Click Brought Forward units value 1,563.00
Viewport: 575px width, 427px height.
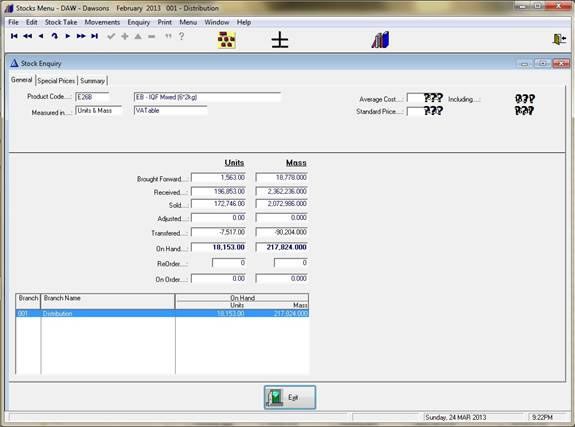click(x=218, y=178)
